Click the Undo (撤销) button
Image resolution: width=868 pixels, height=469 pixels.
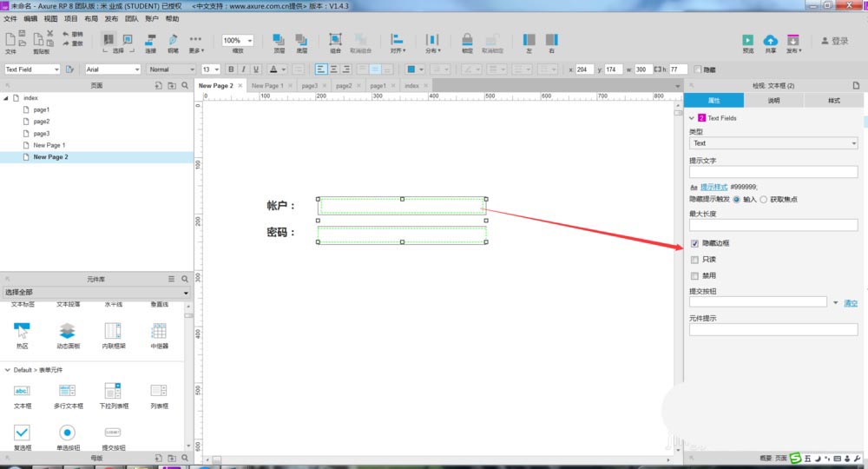coord(72,35)
